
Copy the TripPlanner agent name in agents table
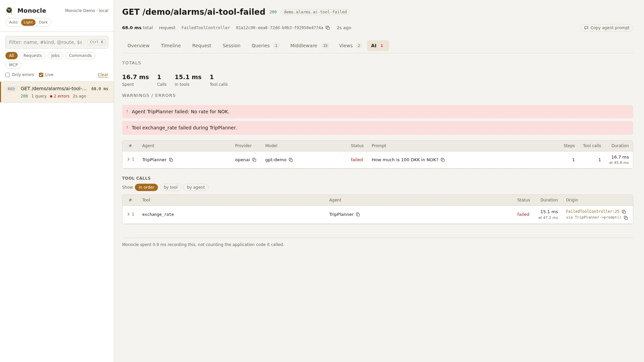click(171, 160)
